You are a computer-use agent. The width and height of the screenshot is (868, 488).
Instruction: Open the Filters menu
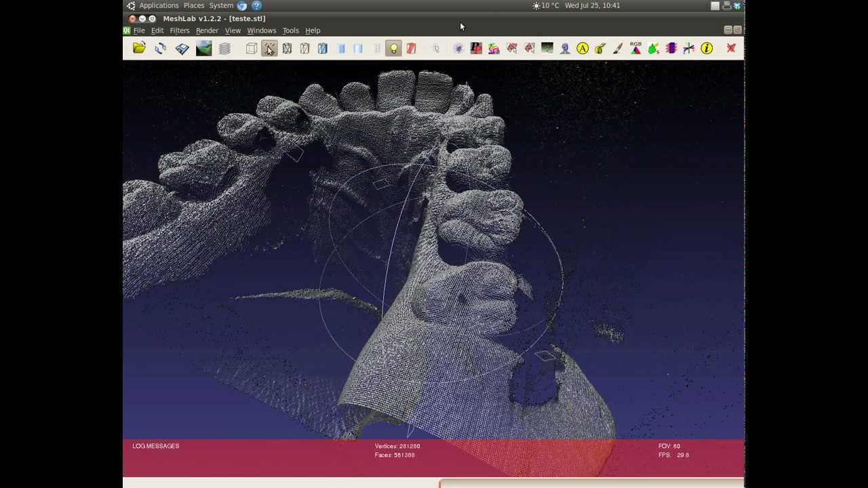click(x=180, y=30)
